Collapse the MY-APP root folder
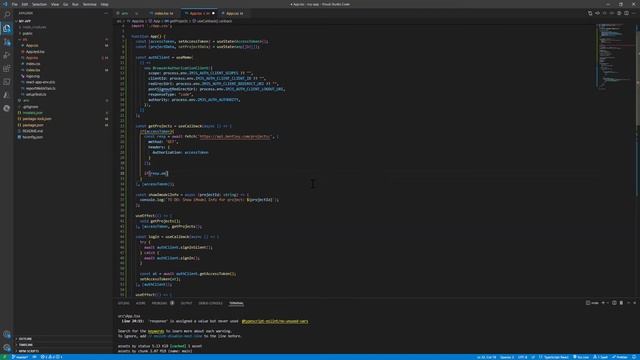640x360 pixels. [24, 21]
